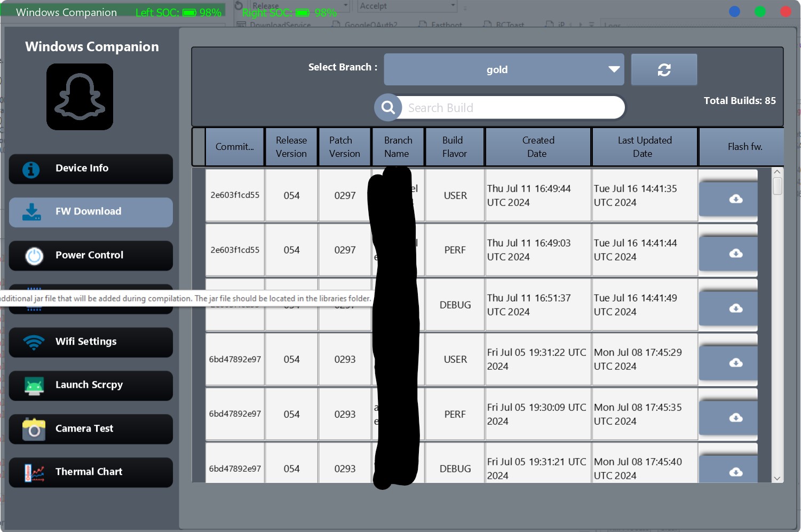Click the Created Date column header
The width and height of the screenshot is (801, 532).
tap(538, 147)
